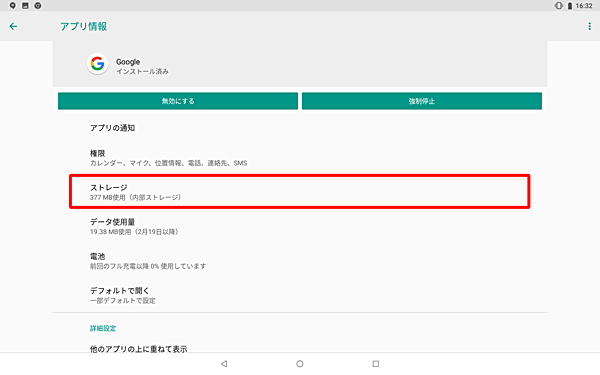Open the ストレージ storage entry
Image resolution: width=600 pixels, height=375 pixels.
pos(300,192)
